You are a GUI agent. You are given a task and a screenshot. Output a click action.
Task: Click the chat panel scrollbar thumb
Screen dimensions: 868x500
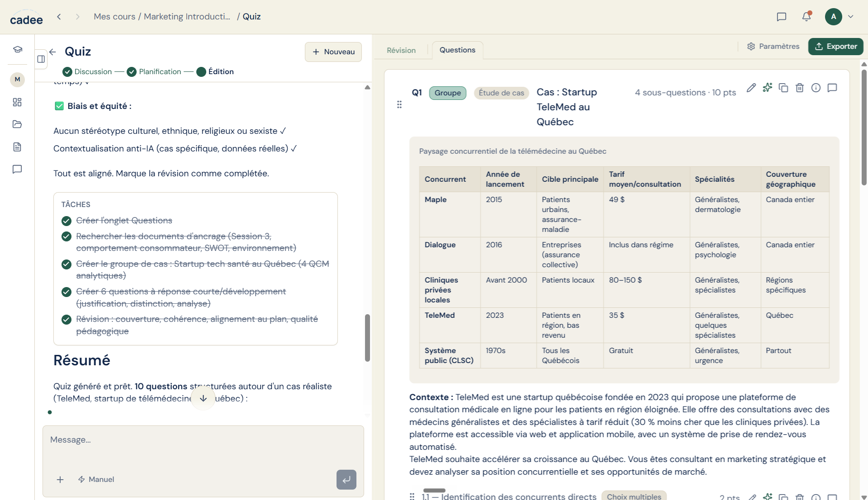(367, 338)
